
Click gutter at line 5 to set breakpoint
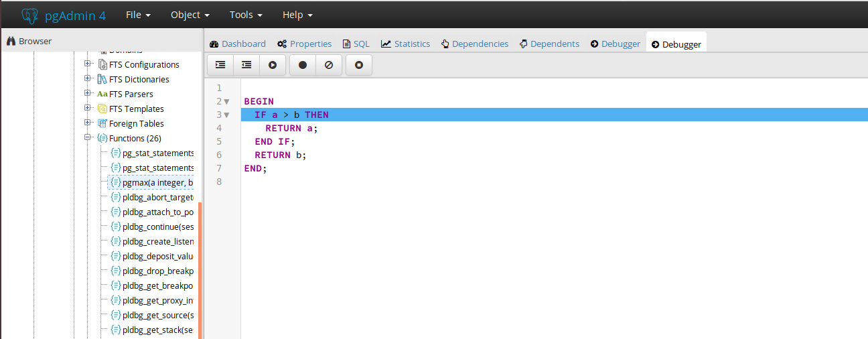219,141
